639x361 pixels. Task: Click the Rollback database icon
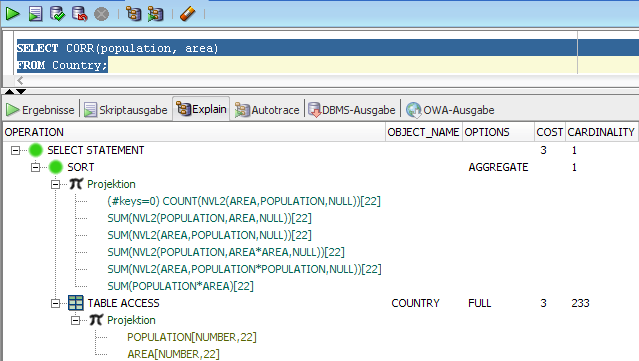click(79, 14)
